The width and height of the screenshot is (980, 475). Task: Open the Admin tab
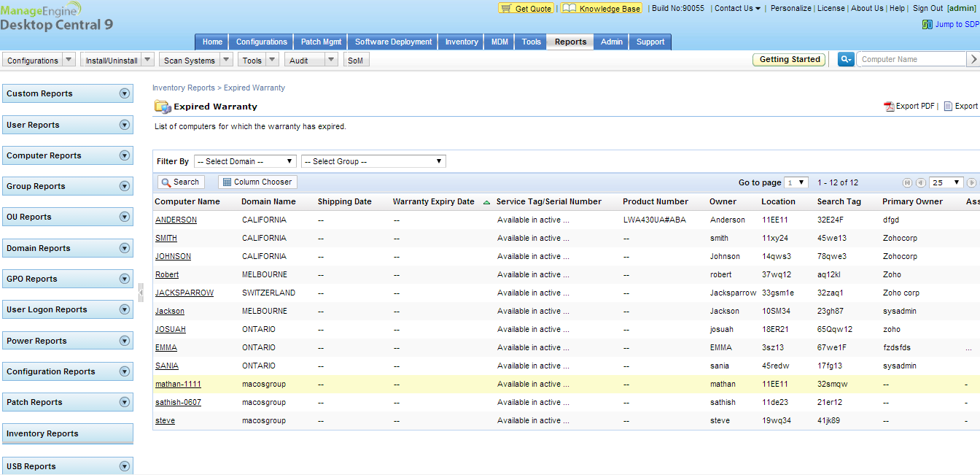click(611, 42)
